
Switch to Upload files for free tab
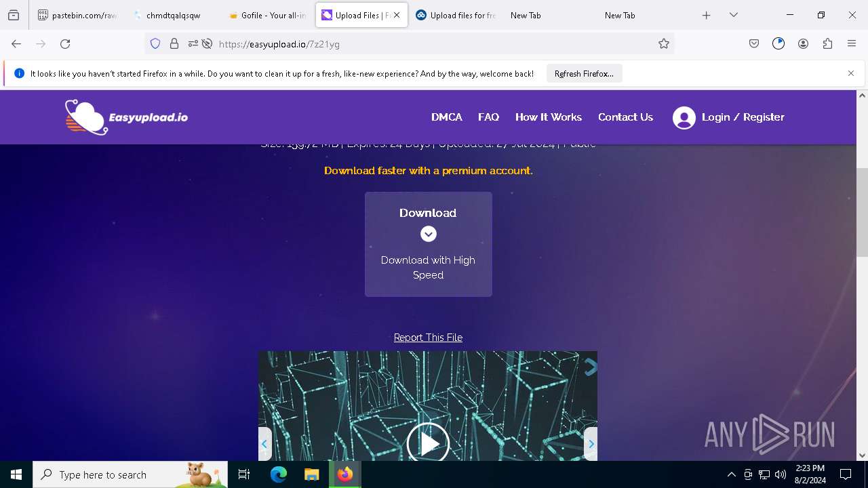coord(456,15)
